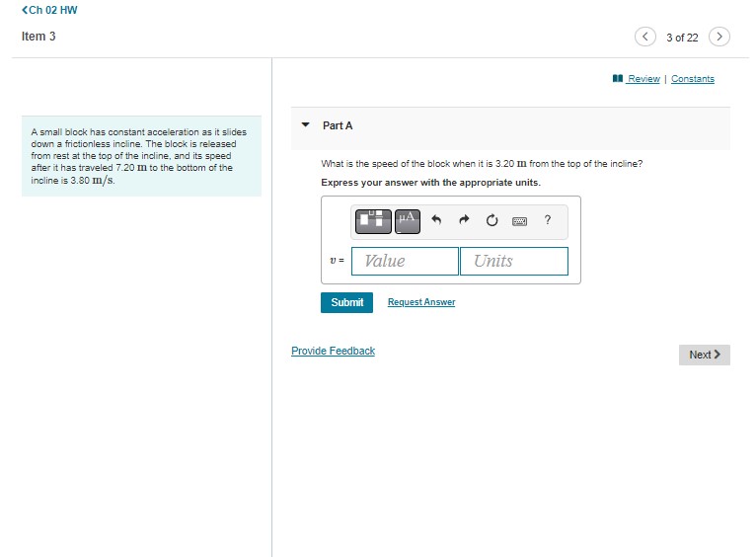756x557 pixels.
Task: Submit the answer
Action: pyautogui.click(x=346, y=302)
